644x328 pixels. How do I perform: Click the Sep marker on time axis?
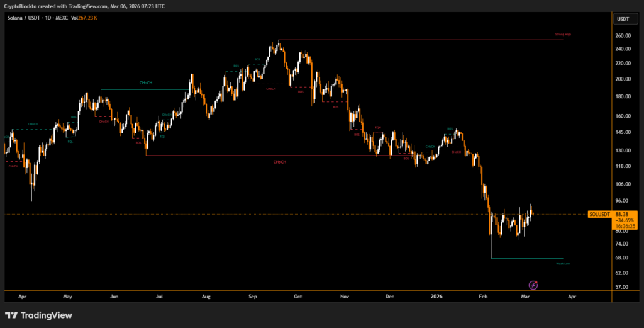pyautogui.click(x=252, y=295)
